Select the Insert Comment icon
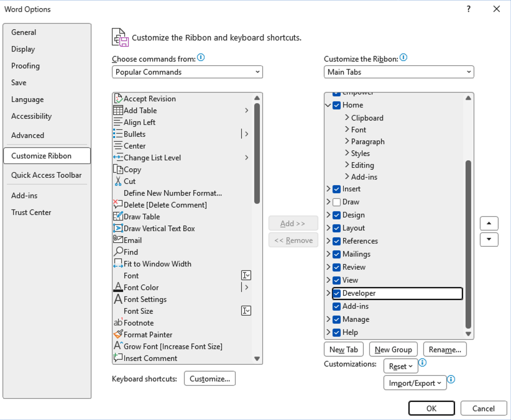Image resolution: width=511 pixels, height=420 pixels. click(x=118, y=358)
